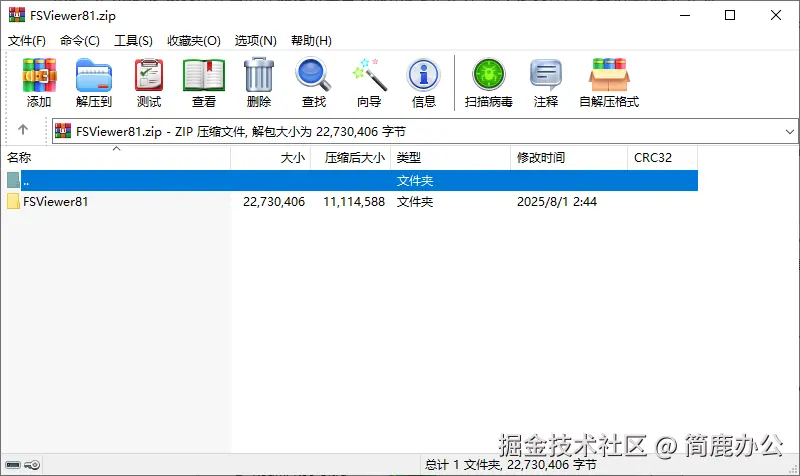This screenshot has height=476, width=800.
Task: Click the FSViewer81 folder icon
Action: click(14, 202)
